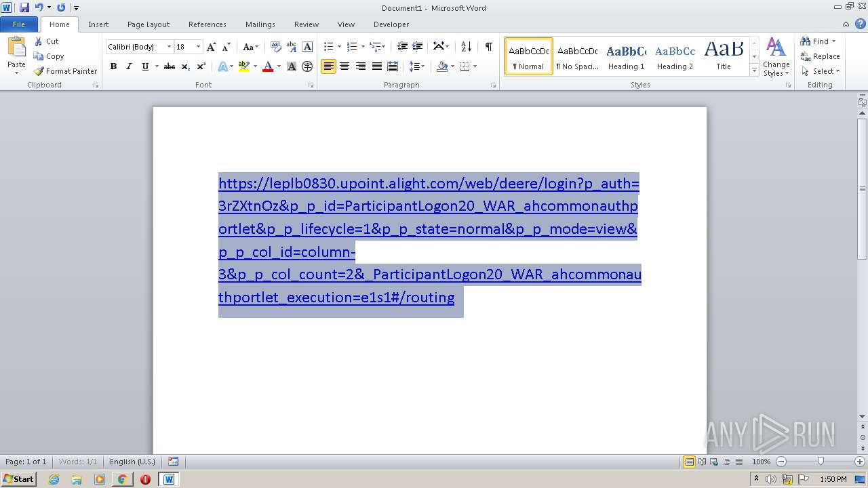
Task: Apply the Heading 1 style
Action: coord(626,56)
